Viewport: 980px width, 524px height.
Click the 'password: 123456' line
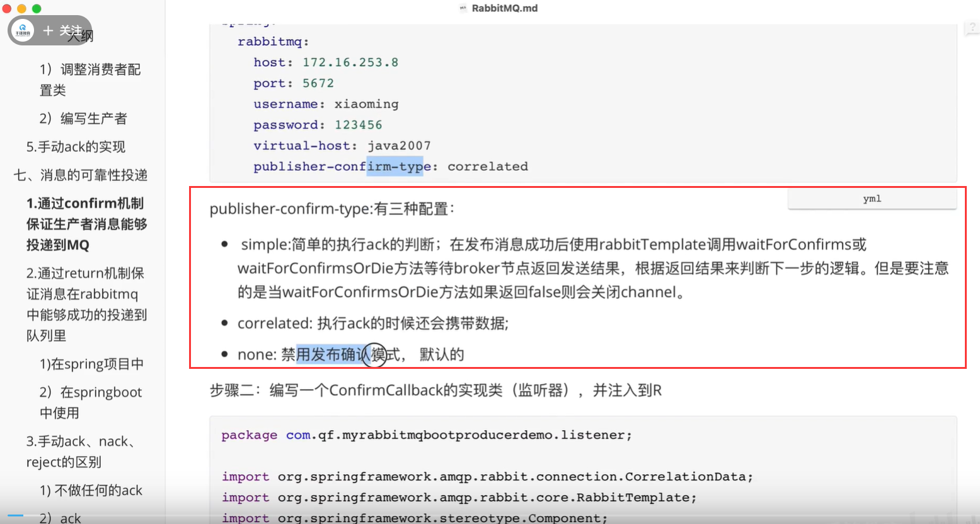[x=318, y=125]
